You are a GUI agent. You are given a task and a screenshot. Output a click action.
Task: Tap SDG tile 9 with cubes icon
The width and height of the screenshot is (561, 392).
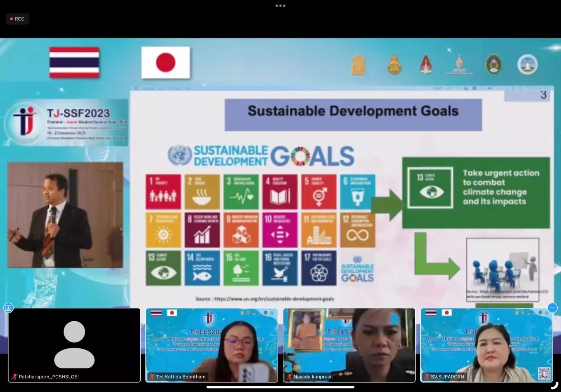click(x=241, y=230)
